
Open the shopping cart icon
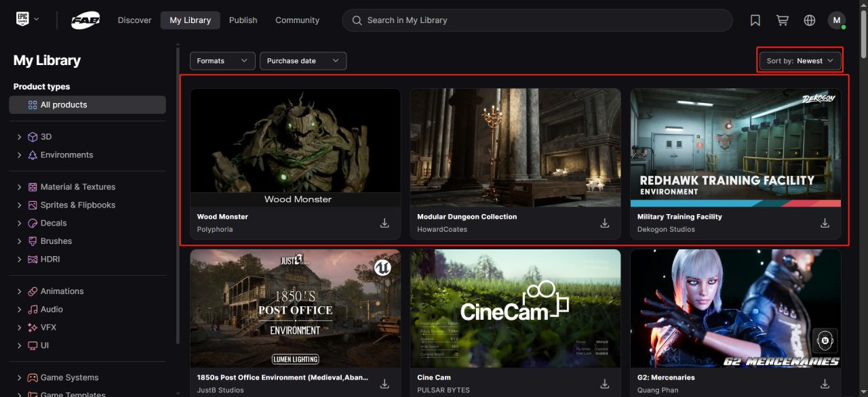pos(783,20)
